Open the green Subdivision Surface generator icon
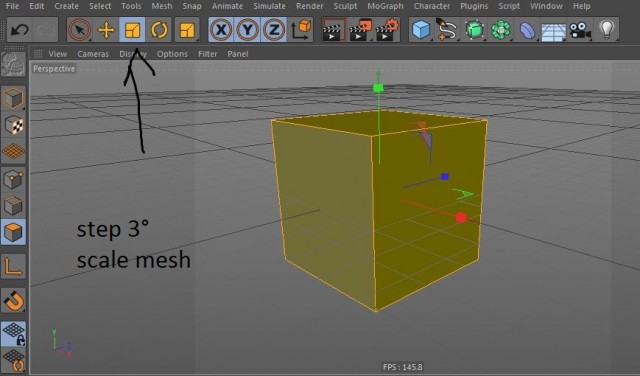 (x=474, y=30)
